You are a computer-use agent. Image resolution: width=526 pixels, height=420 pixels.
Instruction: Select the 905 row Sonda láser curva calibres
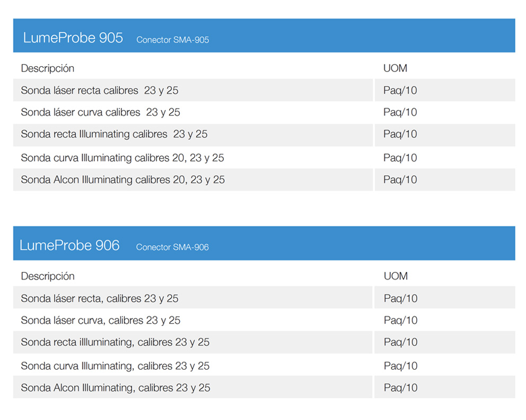[x=100, y=112]
